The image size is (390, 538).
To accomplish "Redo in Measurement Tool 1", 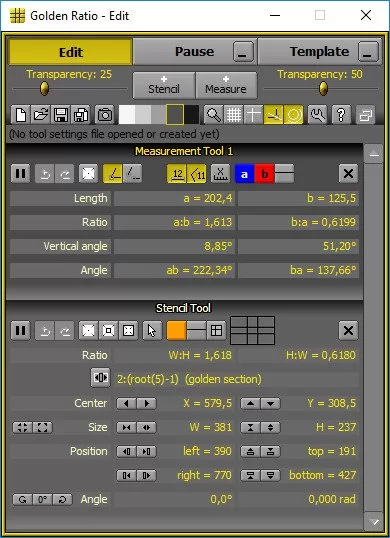I will click(64, 174).
